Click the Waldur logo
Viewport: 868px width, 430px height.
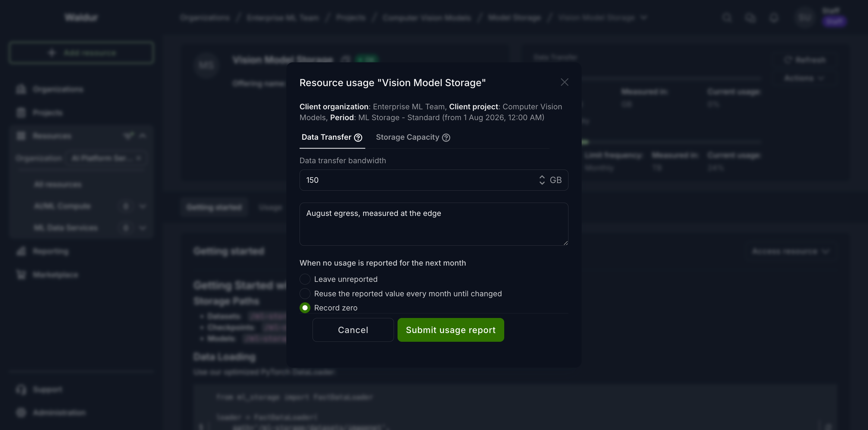click(81, 17)
